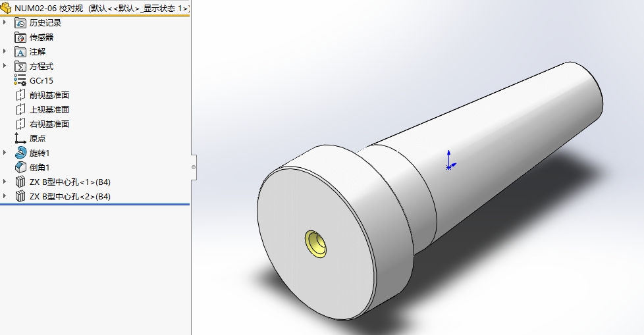Click the blue origin triad in the viewport
Screen dimensions: 644x335
point(450,161)
